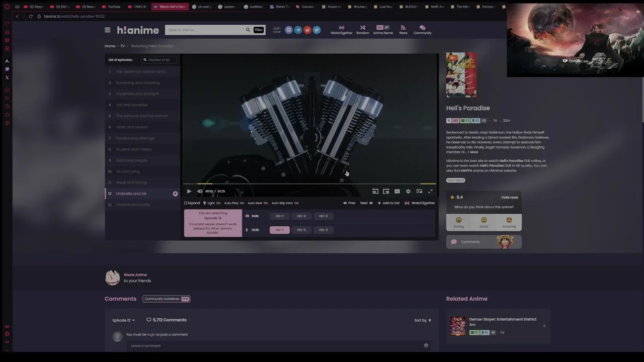
Task: Expand description with More link
Action: coord(472,152)
